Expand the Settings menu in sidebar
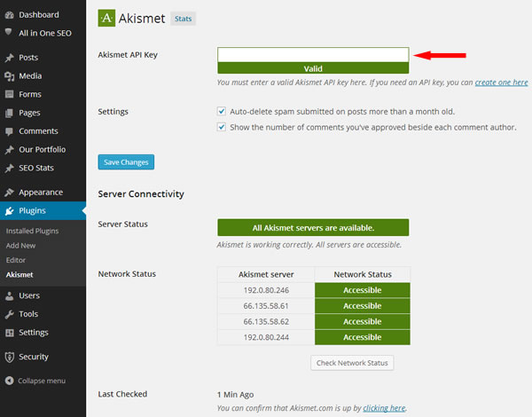Viewport: 532px width, 417px height. coord(33,333)
